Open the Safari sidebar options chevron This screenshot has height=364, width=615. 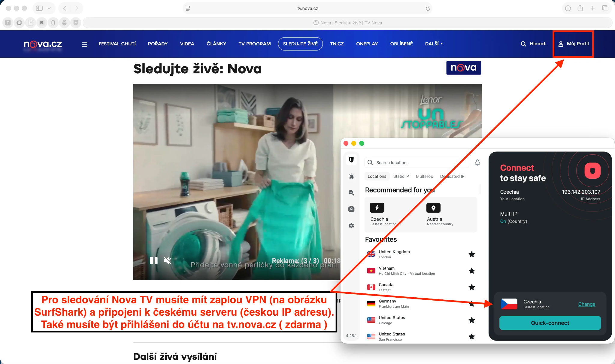coord(50,8)
